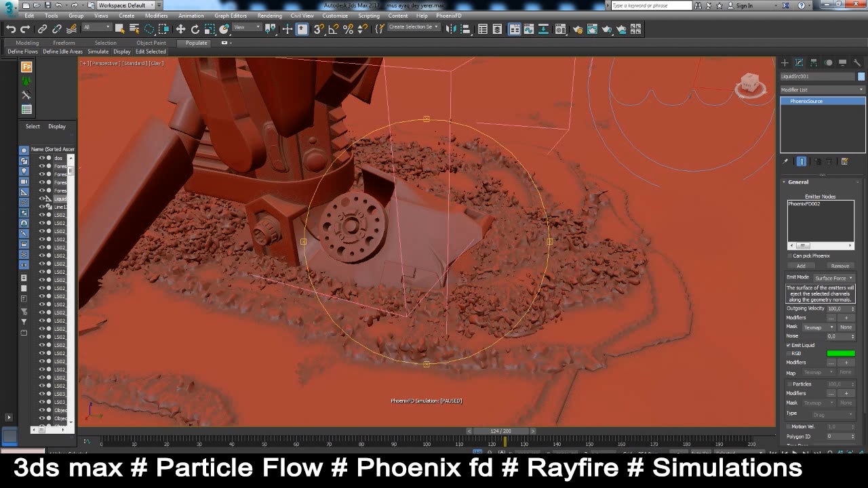This screenshot has height=488, width=868.
Task: Open the Select by Name dialog icon
Action: coord(134,29)
